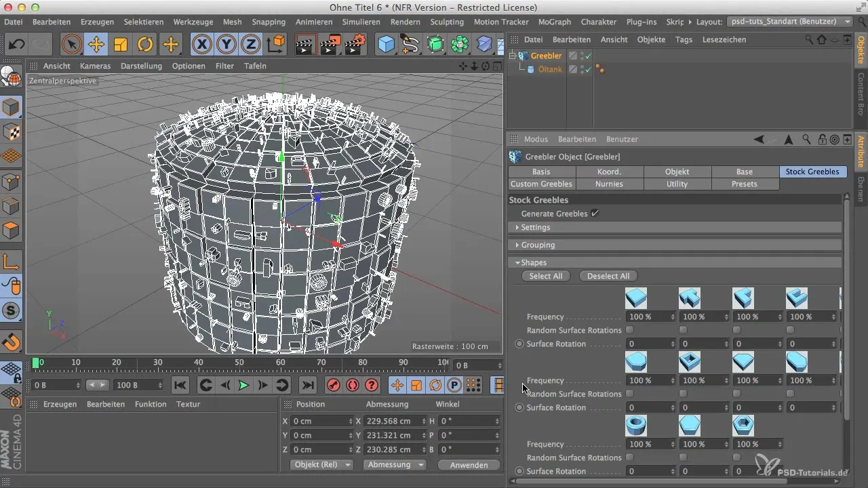Select the Texture mode checkerboard icon
Image resolution: width=868 pixels, height=488 pixels.
coord(12,132)
